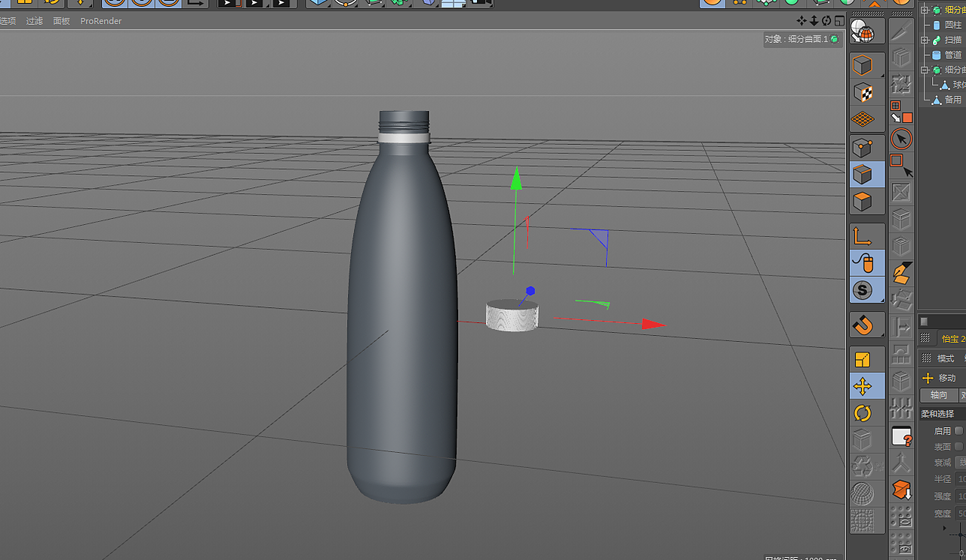Click the white bottle cap in viewport
This screenshot has height=560, width=966.
coord(512,315)
